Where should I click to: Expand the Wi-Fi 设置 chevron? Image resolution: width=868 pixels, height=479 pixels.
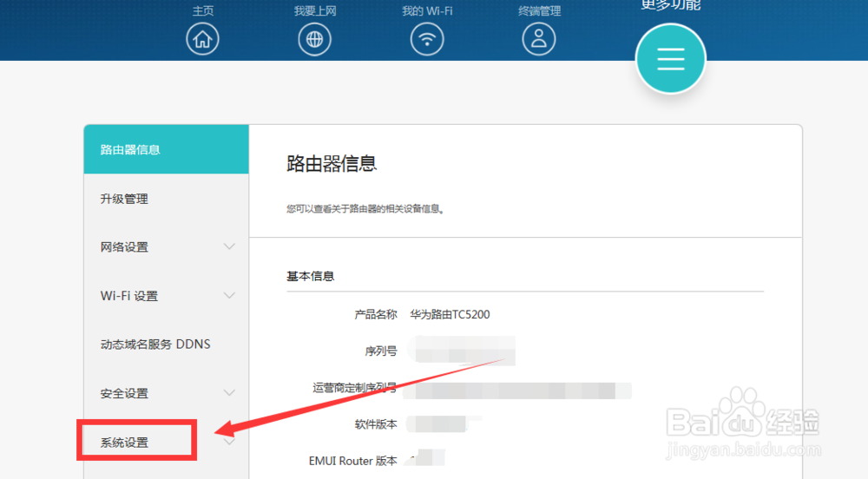(x=229, y=295)
